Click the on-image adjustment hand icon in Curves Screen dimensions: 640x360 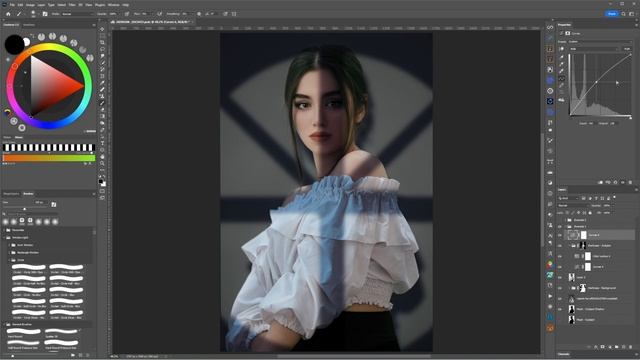click(x=562, y=49)
